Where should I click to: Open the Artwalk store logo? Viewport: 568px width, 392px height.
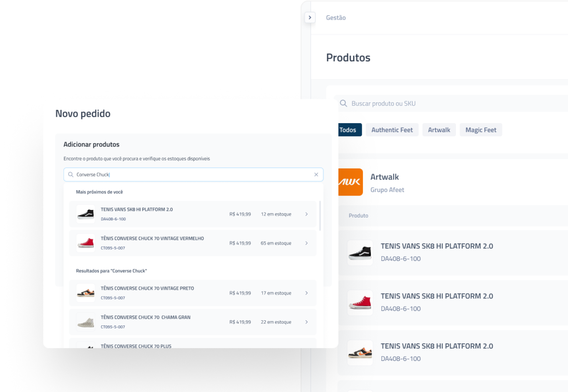[x=350, y=182]
